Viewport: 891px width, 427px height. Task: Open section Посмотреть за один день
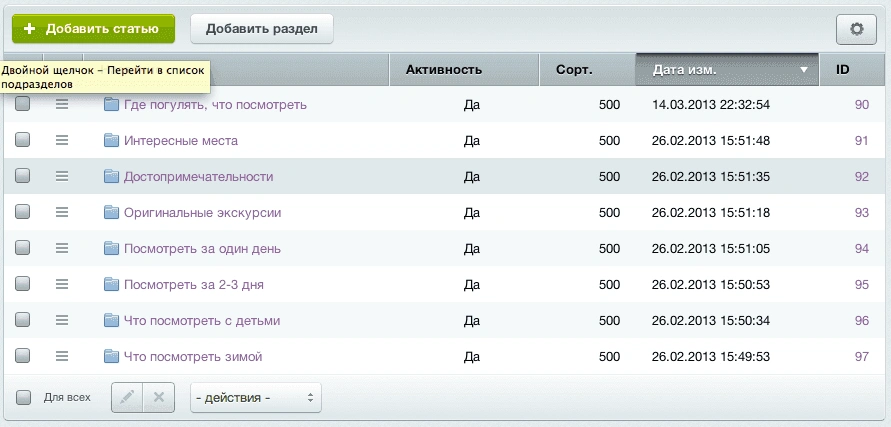(202, 249)
